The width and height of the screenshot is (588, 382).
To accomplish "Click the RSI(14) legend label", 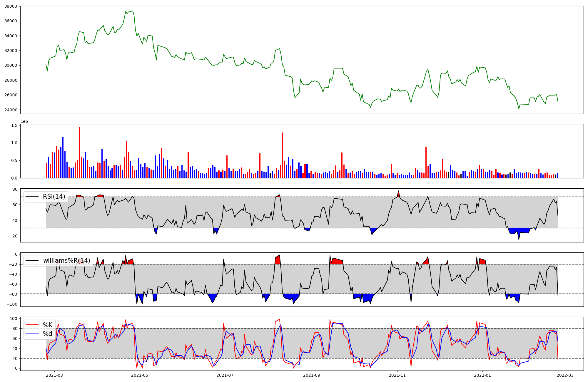I will click(54, 197).
